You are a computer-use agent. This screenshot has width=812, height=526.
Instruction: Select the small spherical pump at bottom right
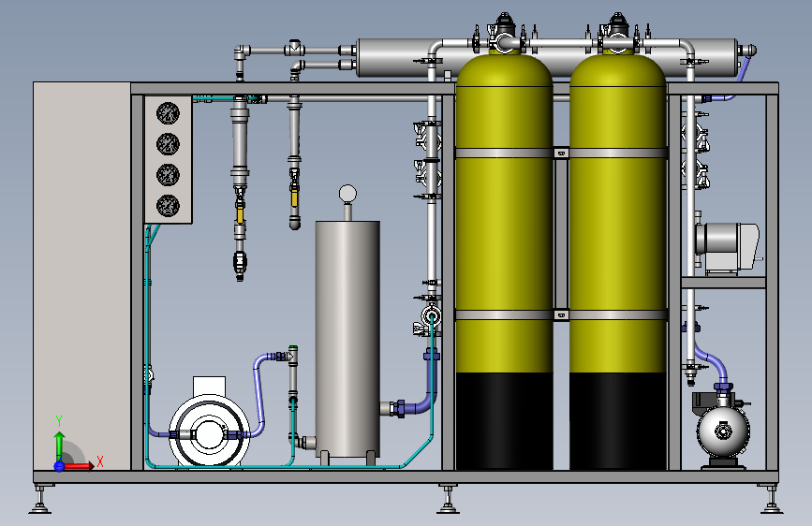click(723, 431)
